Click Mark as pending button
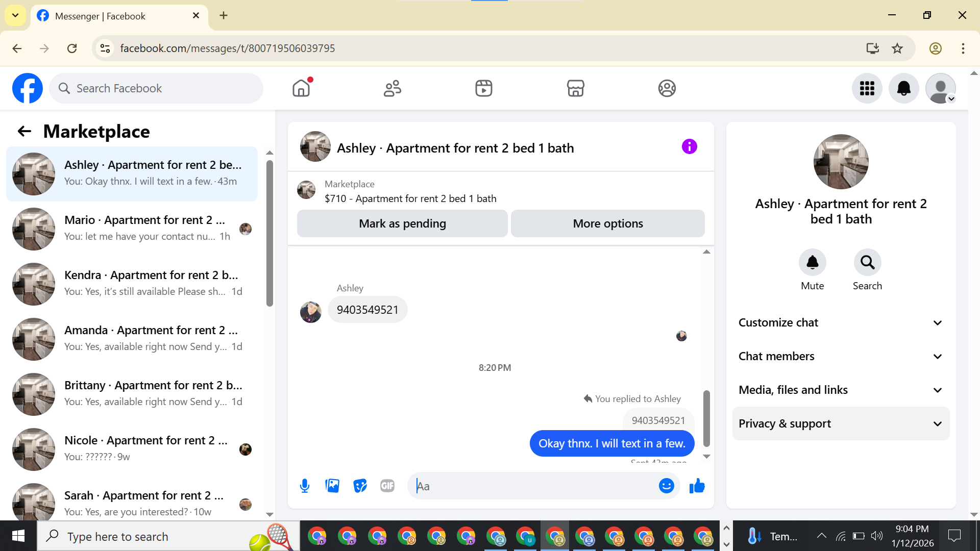 click(x=402, y=223)
